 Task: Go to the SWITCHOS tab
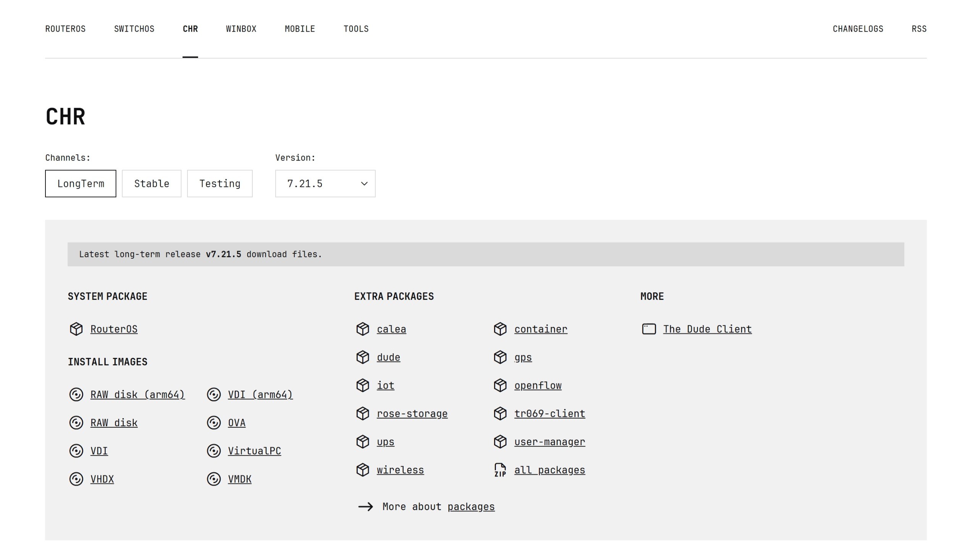134,29
